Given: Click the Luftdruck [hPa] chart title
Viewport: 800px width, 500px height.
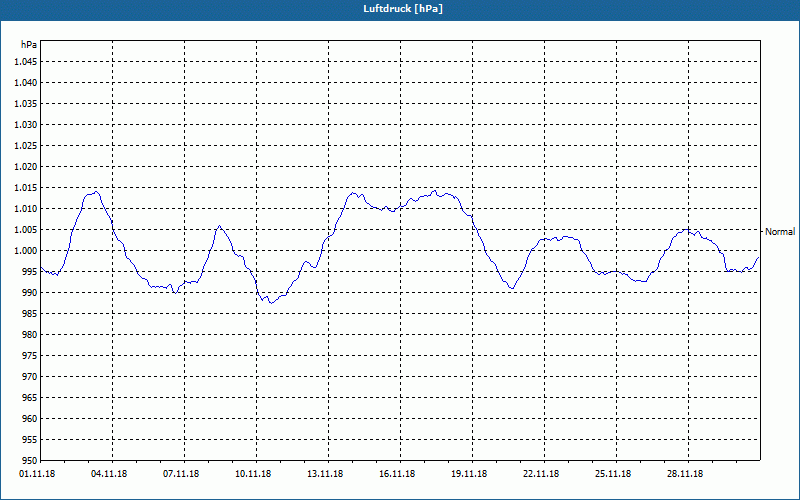Looking at the screenshot, I should [403, 9].
